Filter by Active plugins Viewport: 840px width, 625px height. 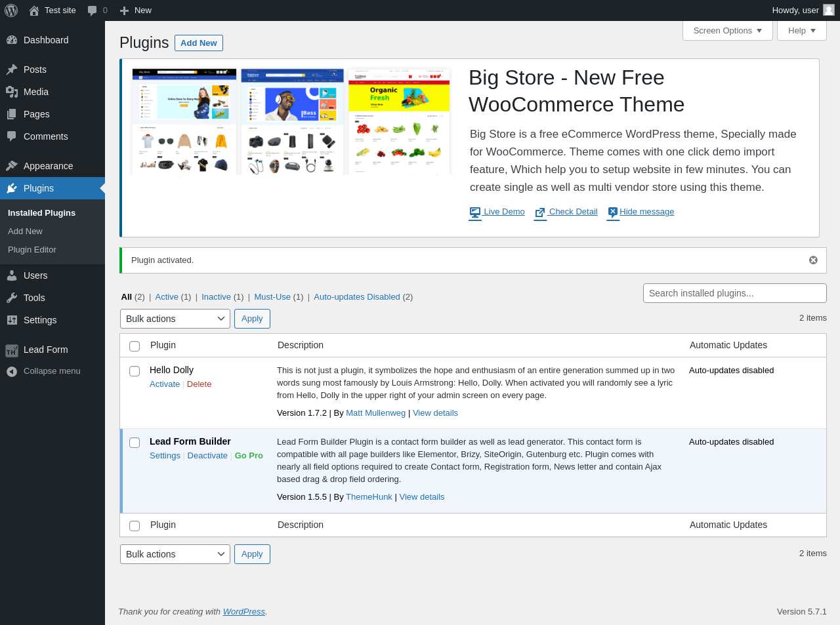pos(167,297)
